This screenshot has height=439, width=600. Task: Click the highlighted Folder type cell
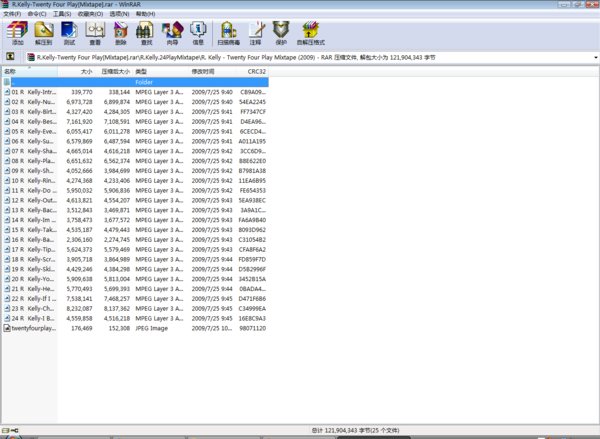144,82
